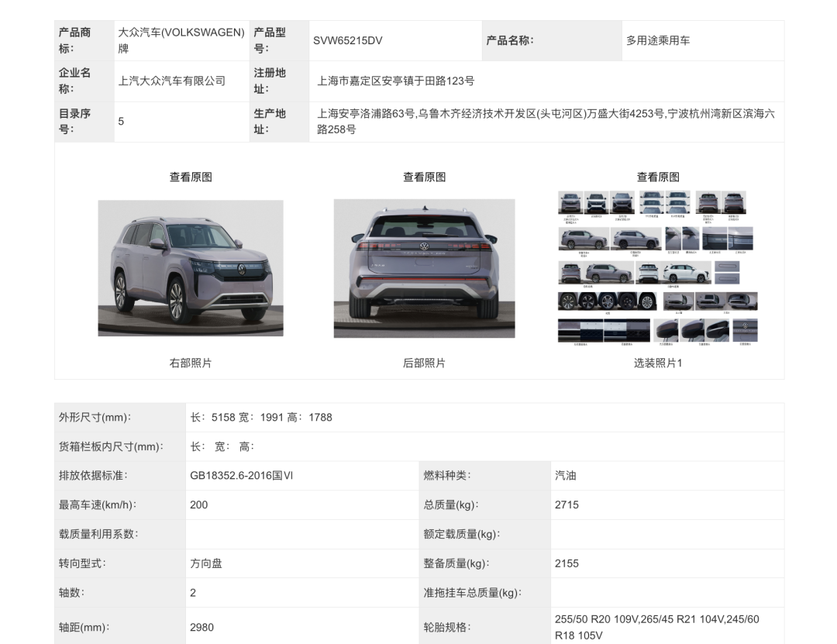Click the 转向型式 label
This screenshot has width=837, height=644.
click(x=82, y=564)
